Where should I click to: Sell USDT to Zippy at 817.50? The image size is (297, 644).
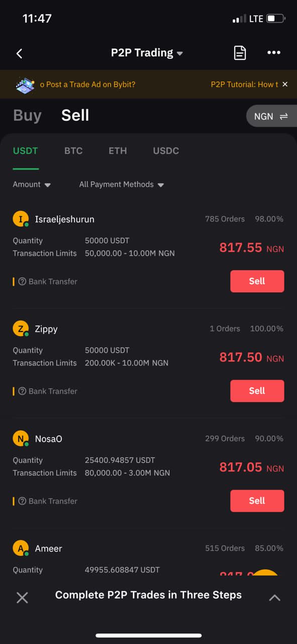(x=257, y=391)
